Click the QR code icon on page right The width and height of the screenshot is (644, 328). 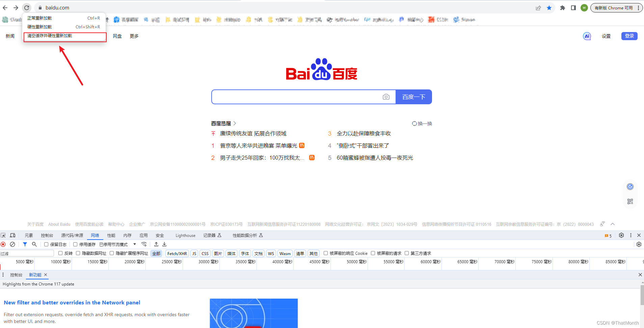coord(630,201)
